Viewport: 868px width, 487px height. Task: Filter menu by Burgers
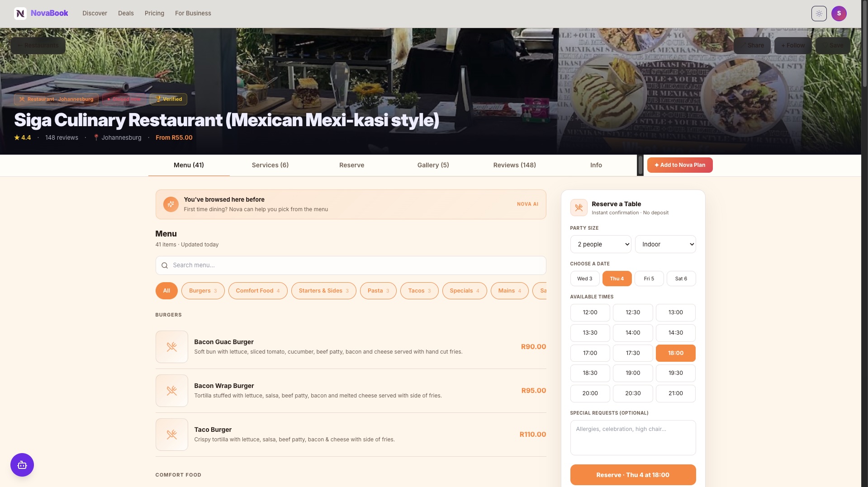[203, 291]
